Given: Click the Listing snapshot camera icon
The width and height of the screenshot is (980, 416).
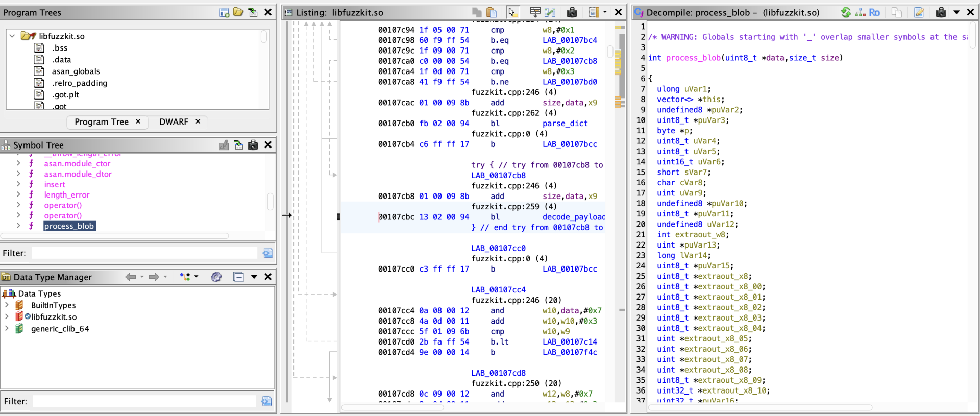Looking at the screenshot, I should click(x=572, y=12).
